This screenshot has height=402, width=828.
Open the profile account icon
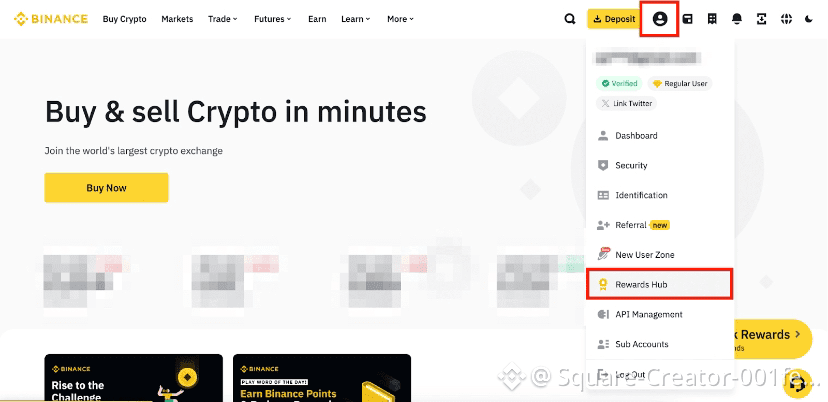point(660,19)
